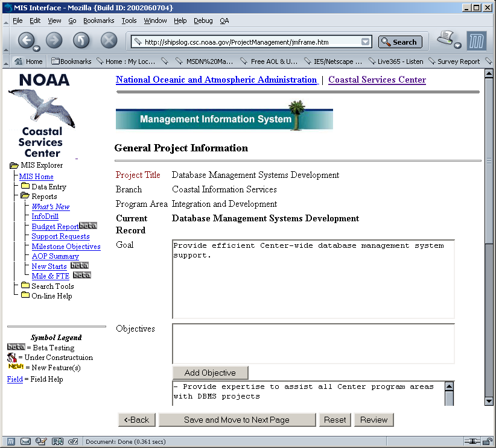496x448 pixels.
Task: Open the Budget Report link
Action: click(x=55, y=226)
